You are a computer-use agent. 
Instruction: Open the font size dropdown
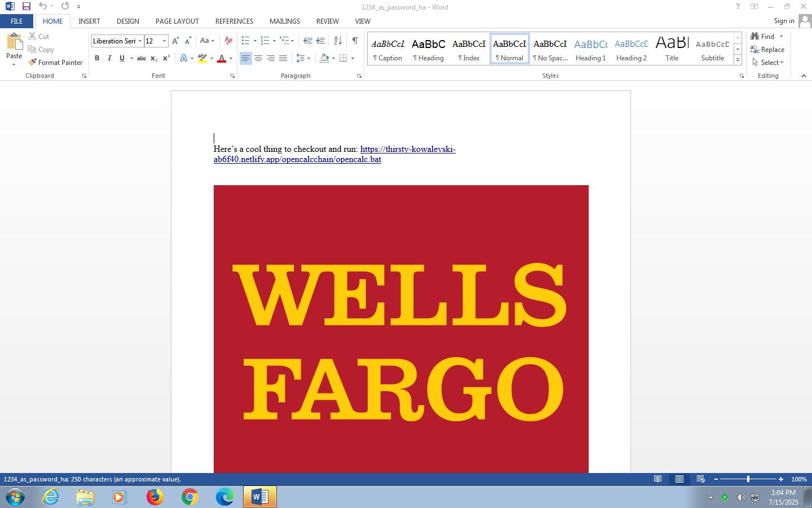point(164,41)
